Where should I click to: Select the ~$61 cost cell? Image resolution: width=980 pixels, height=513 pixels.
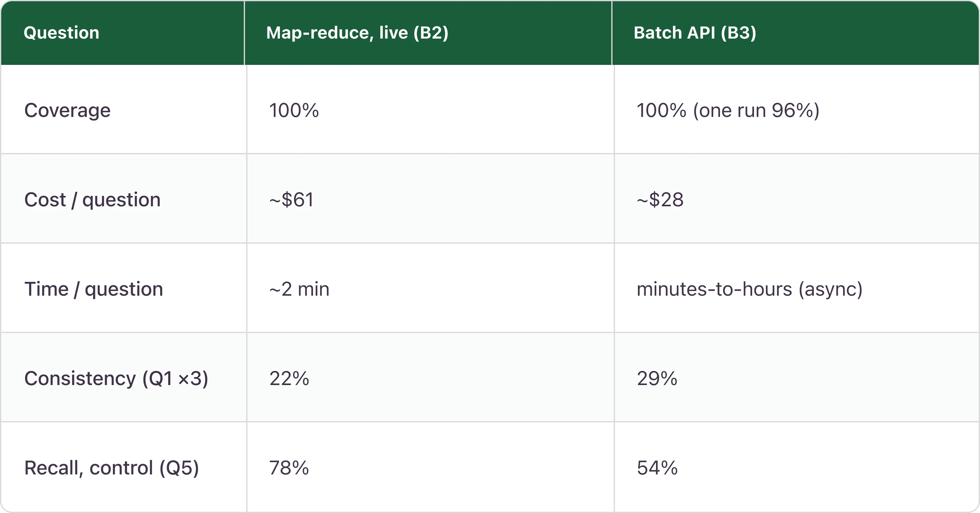(x=291, y=200)
